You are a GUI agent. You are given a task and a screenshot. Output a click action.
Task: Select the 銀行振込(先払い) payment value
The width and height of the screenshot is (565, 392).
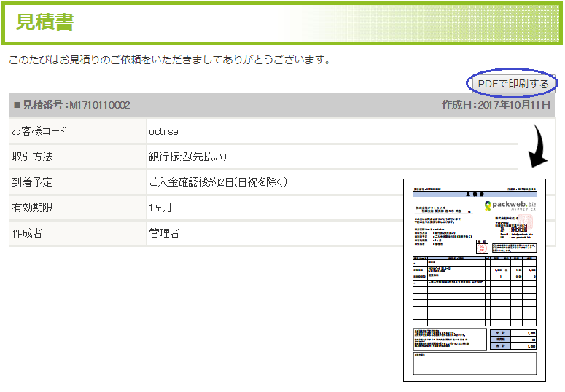point(188,157)
